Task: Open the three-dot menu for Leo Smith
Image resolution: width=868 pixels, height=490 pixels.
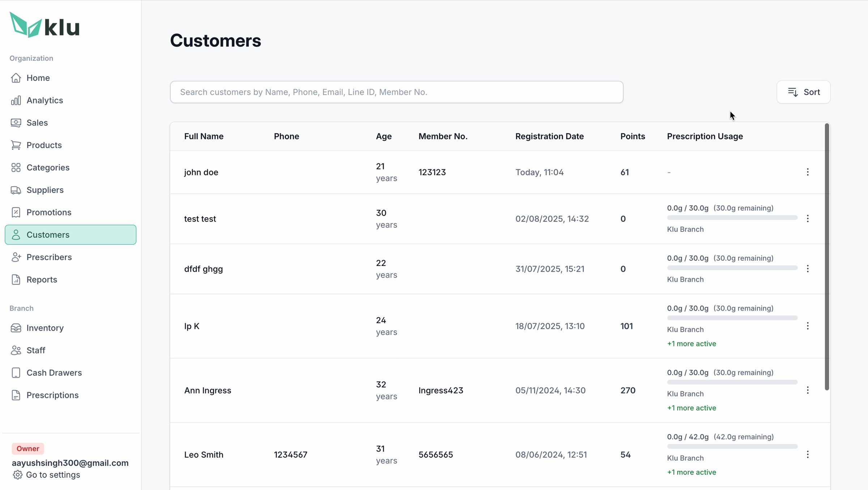Action: coord(808,455)
